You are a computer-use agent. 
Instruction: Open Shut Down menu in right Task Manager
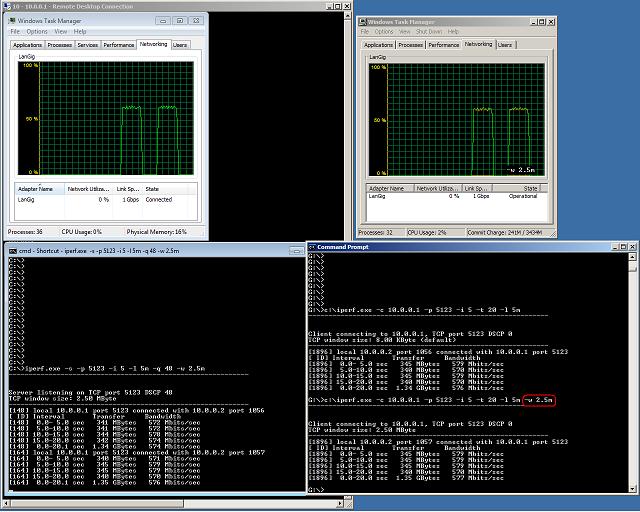429,31
